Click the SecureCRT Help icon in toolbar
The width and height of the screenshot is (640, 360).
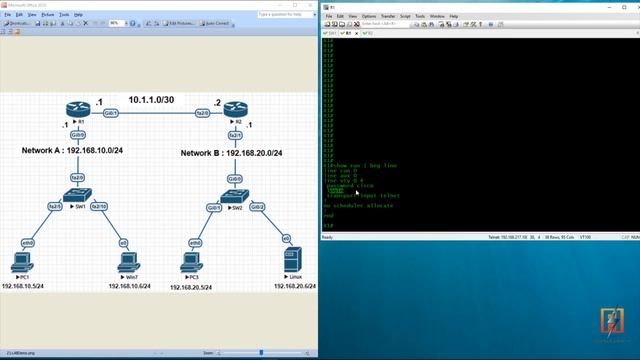point(491,24)
